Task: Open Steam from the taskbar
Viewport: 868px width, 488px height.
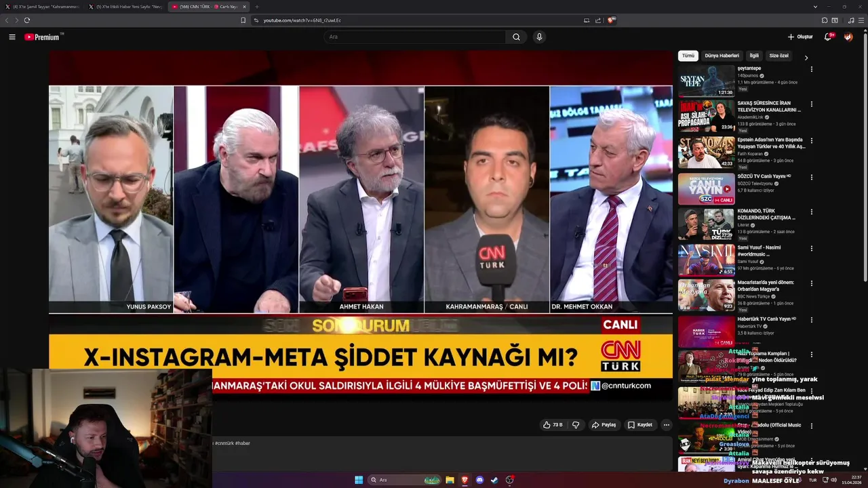Action: click(x=494, y=480)
